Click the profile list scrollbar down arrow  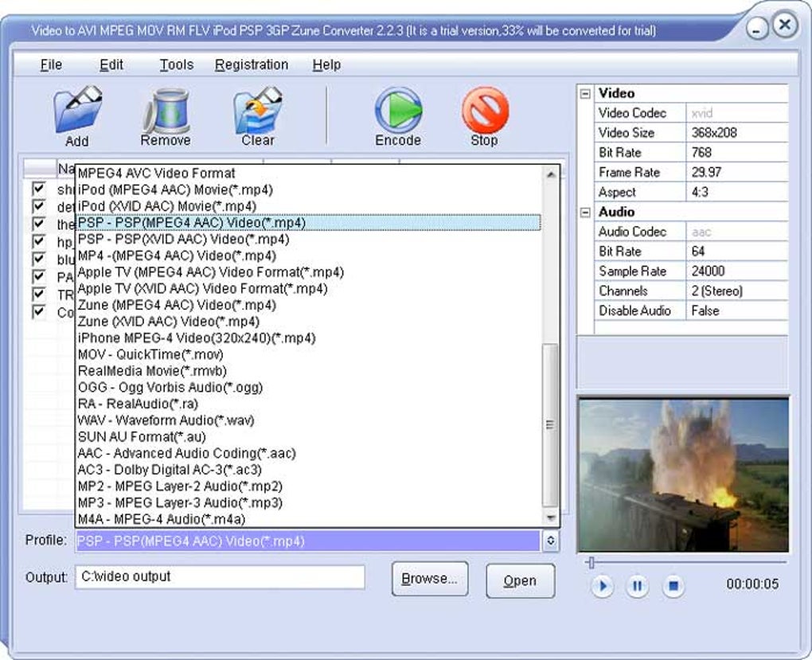[551, 517]
